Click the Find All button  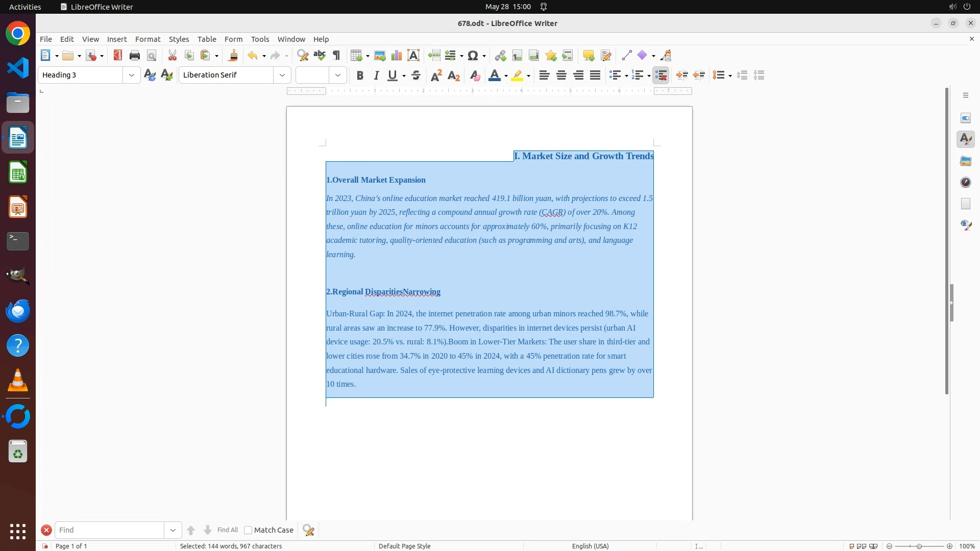pos(228,530)
